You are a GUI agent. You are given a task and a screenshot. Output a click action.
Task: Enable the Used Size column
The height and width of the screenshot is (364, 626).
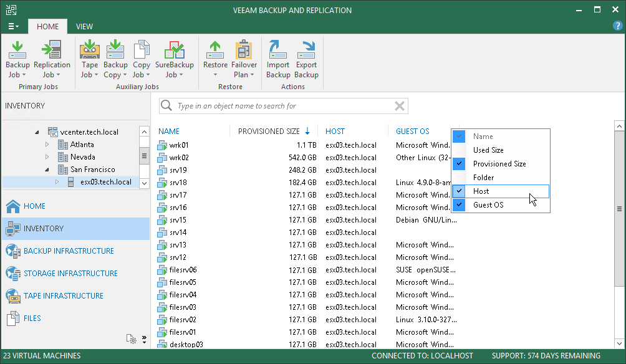point(460,150)
